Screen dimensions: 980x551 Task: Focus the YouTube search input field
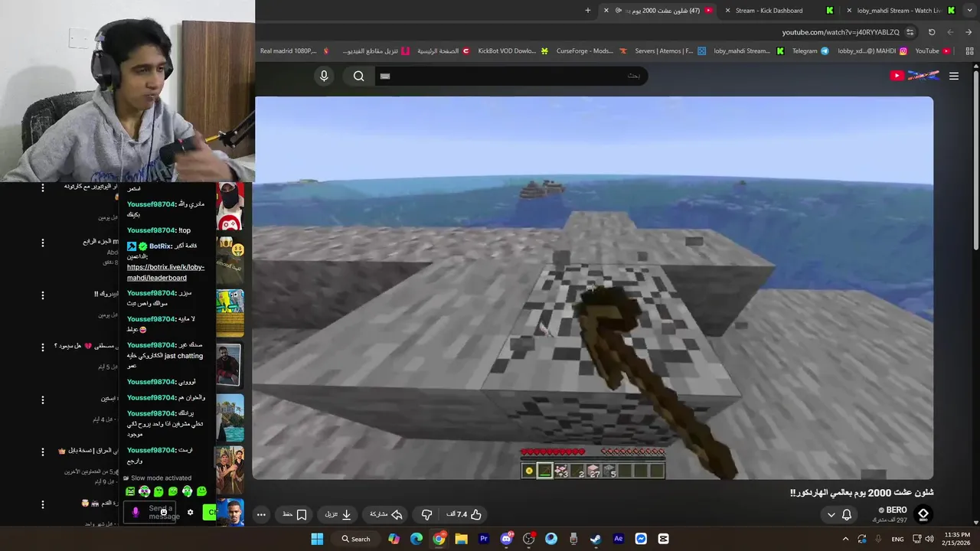tap(511, 76)
